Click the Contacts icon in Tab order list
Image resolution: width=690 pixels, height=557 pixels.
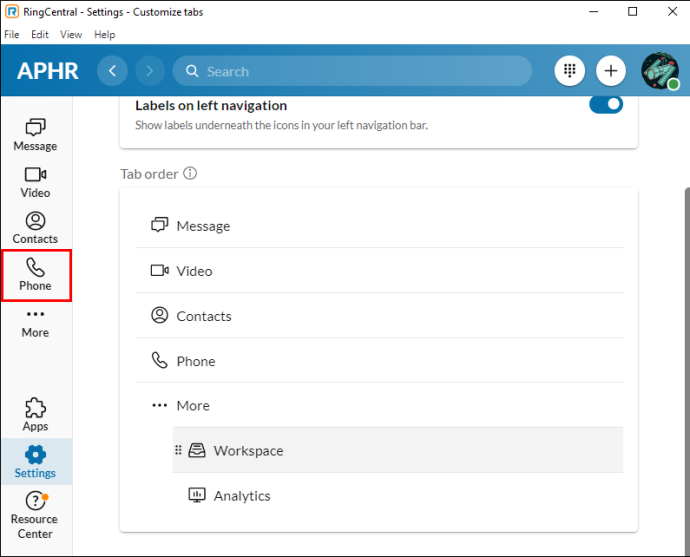click(159, 315)
